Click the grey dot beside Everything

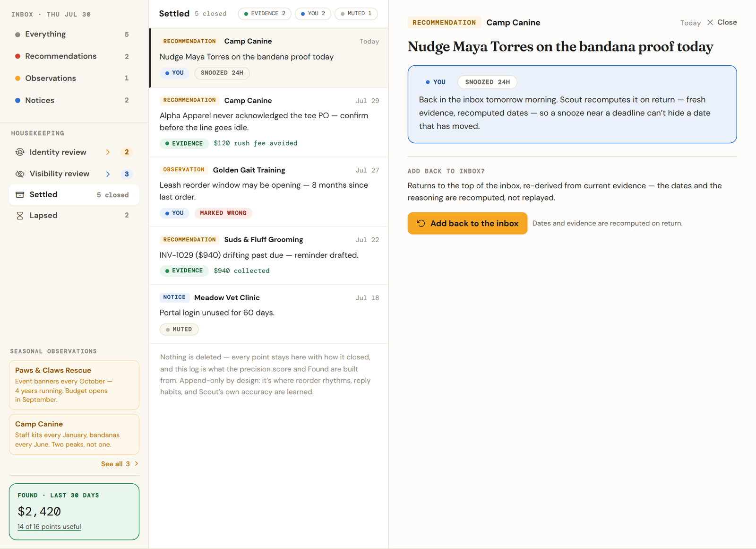pos(17,35)
